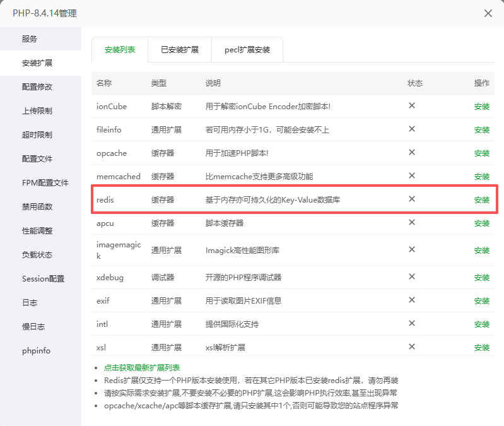The height and width of the screenshot is (426, 504).
Task: Switch to the 安装列表 tab
Action: (120, 50)
